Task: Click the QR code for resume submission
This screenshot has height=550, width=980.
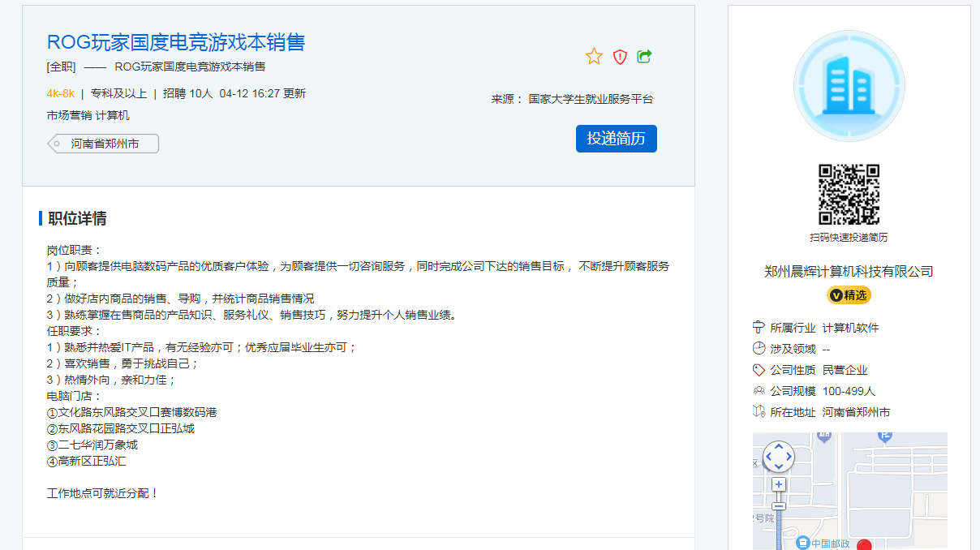Action: pos(849,195)
